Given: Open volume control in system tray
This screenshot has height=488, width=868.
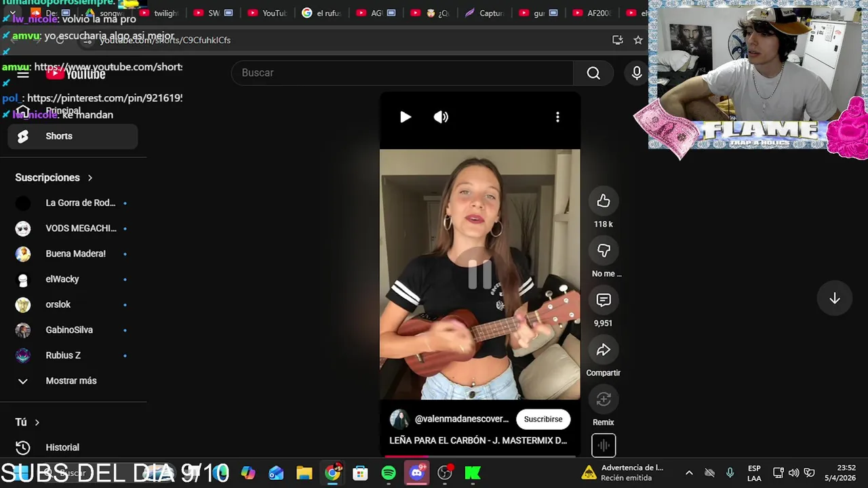Looking at the screenshot, I should (793, 473).
